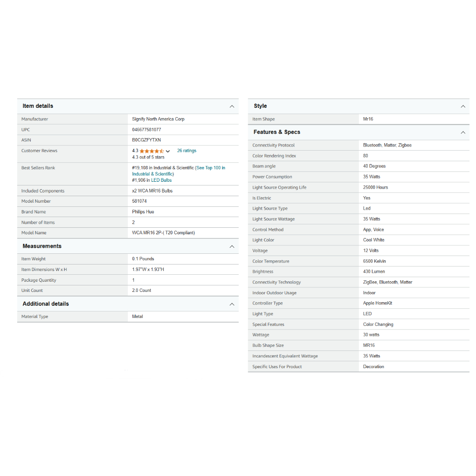Click the Item details heading text
The height and width of the screenshot is (476, 476).
pyautogui.click(x=38, y=106)
